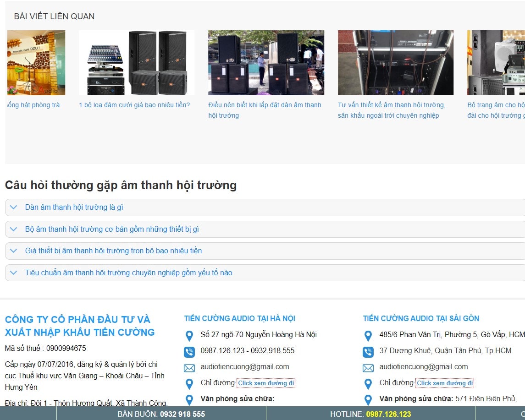This screenshot has width=525, height=420.
Task: Click Sài Gòn email audiotiencuong@gmail.com
Action: pos(424,367)
